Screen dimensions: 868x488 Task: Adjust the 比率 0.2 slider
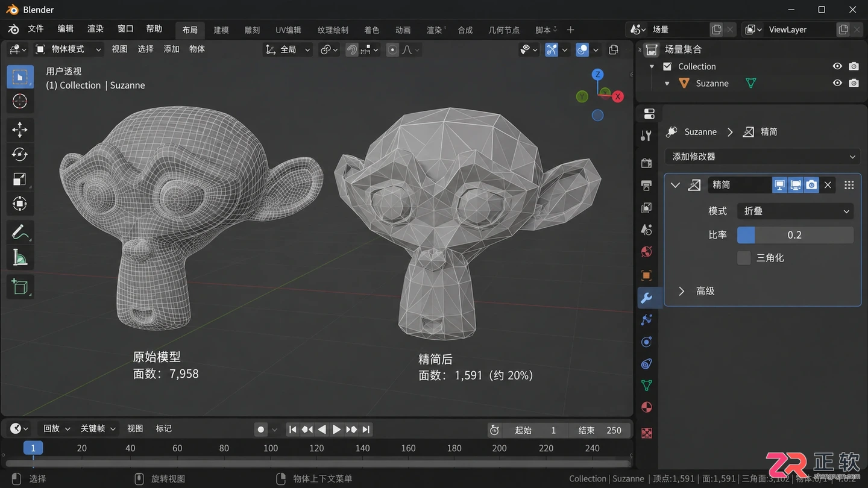click(x=795, y=235)
